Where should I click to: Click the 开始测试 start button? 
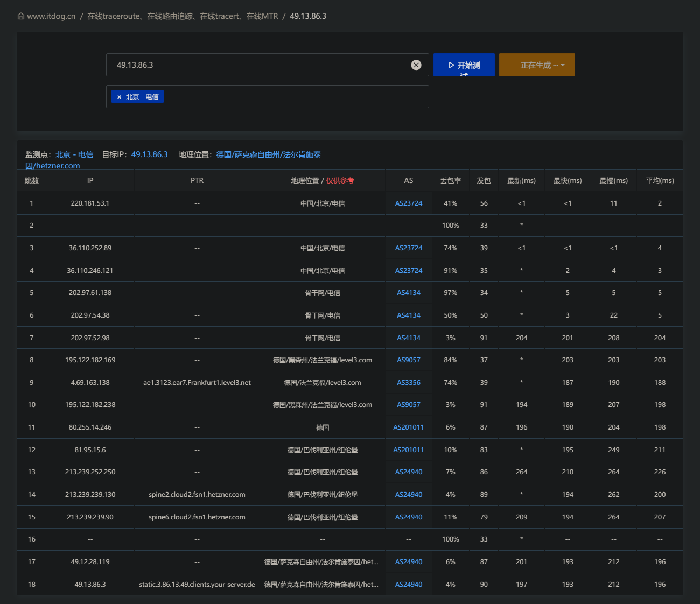coord(464,65)
